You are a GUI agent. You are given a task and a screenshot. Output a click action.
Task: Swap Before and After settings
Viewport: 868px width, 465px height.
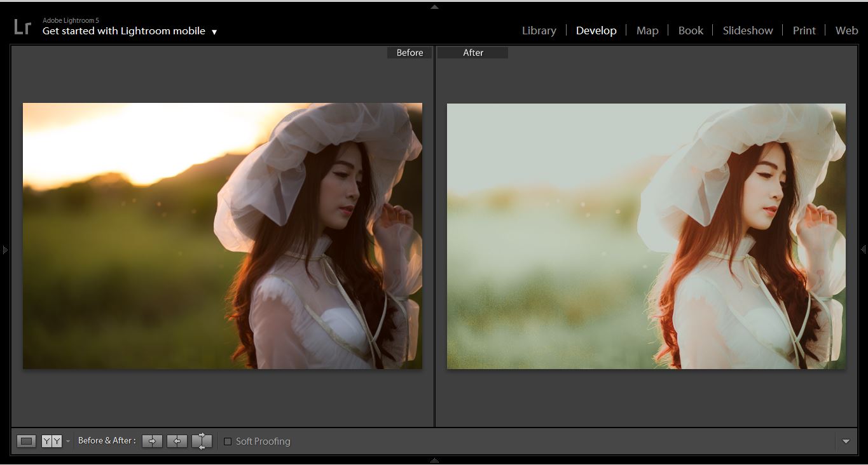(x=202, y=441)
